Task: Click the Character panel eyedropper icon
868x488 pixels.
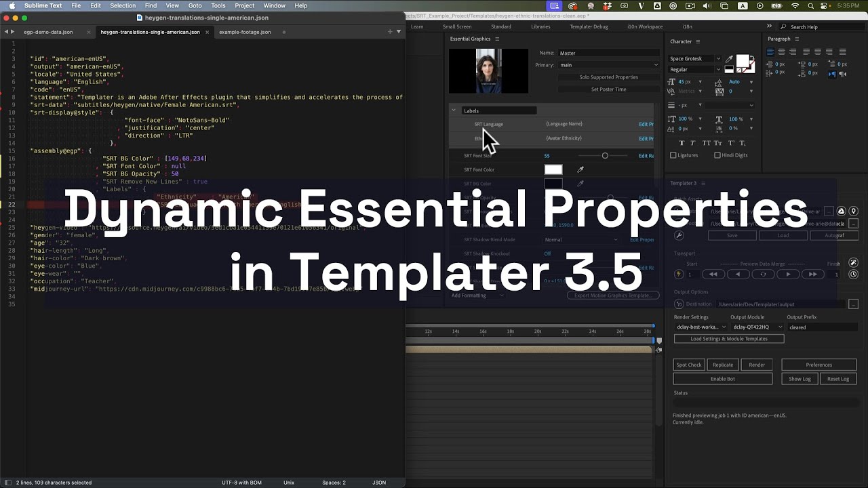Action: click(x=729, y=59)
